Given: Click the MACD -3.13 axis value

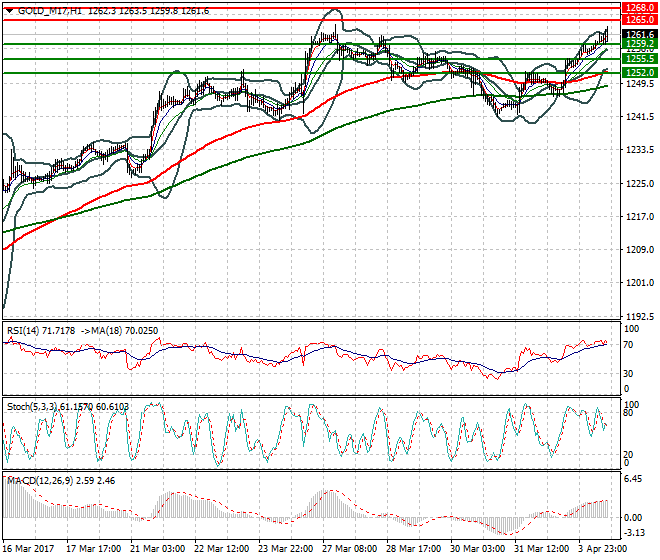Looking at the screenshot, I should pos(634,533).
